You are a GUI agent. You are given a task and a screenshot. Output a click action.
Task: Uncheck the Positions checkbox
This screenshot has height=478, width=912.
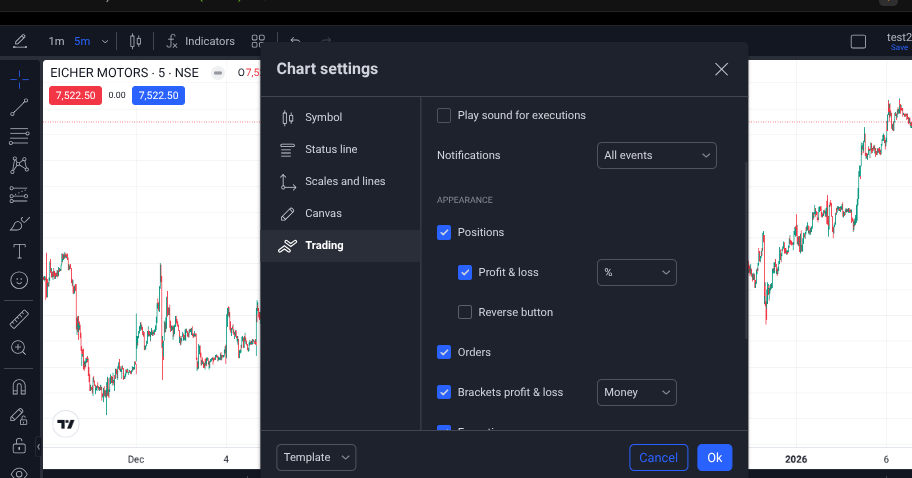[x=444, y=232]
